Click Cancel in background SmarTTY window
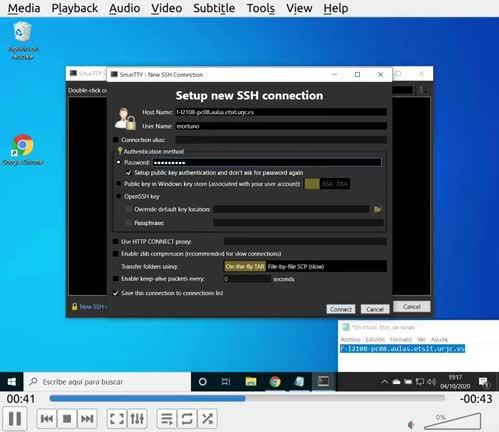Viewport: 499px width, 432px height. click(x=412, y=306)
